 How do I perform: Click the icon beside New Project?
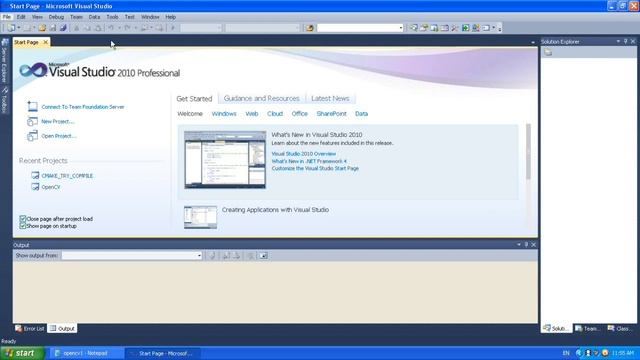(32, 121)
